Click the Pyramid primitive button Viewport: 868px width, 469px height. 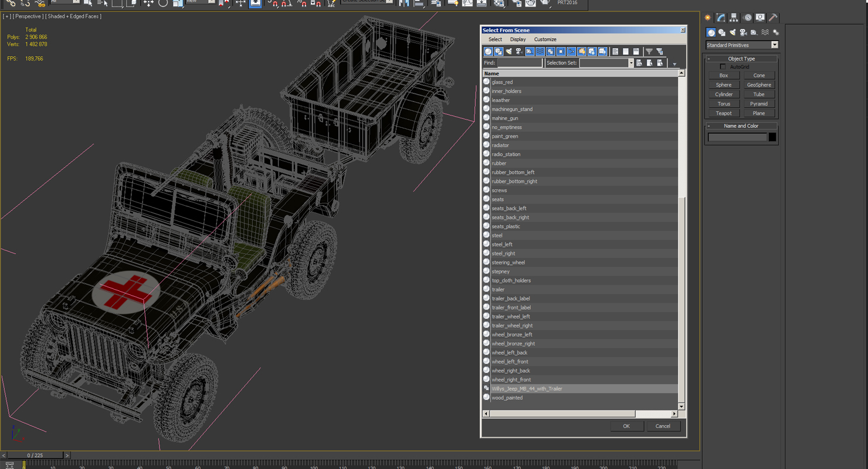(x=759, y=104)
